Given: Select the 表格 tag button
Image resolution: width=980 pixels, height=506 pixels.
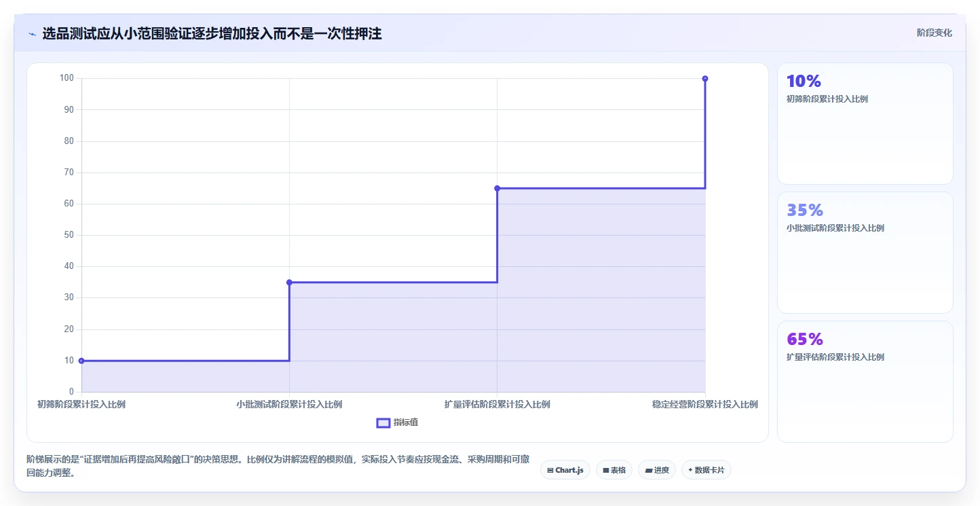Looking at the screenshot, I should click(614, 470).
